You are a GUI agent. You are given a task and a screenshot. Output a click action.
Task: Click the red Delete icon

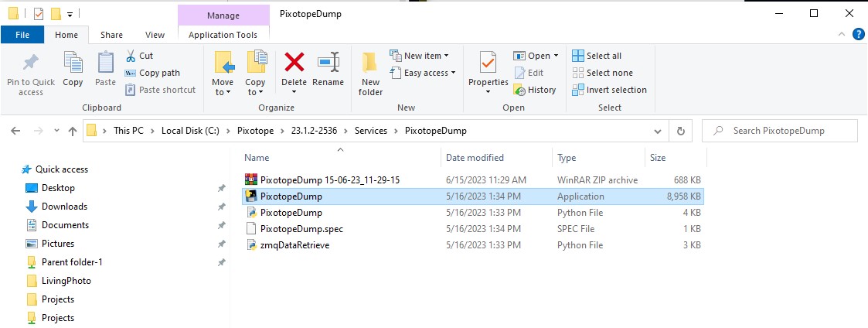pyautogui.click(x=294, y=63)
